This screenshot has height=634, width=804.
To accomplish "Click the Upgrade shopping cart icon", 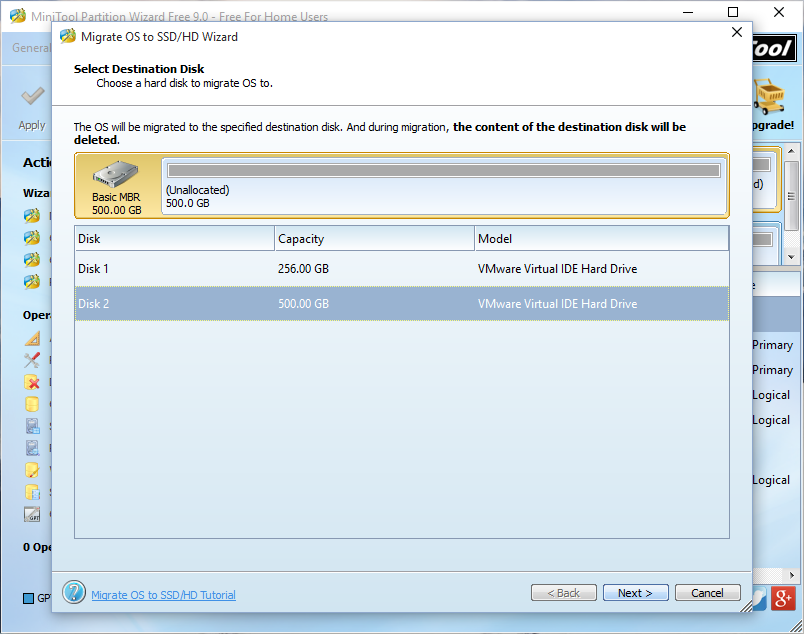I will [x=769, y=96].
